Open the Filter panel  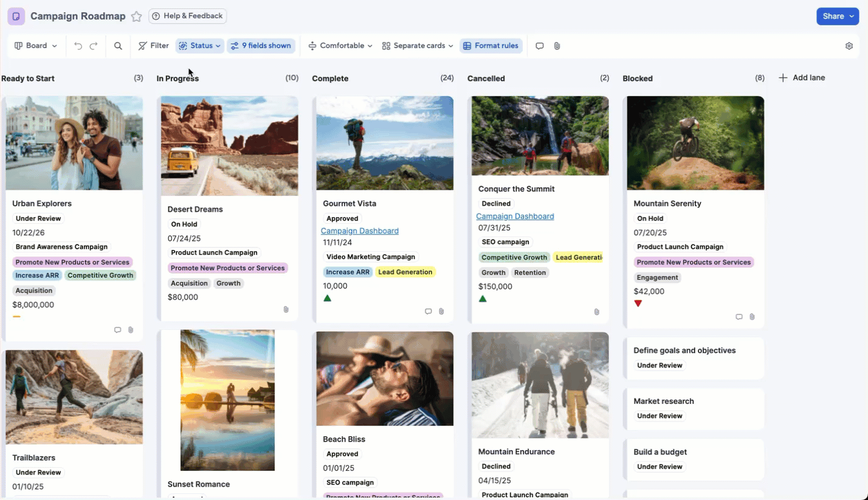(x=153, y=46)
